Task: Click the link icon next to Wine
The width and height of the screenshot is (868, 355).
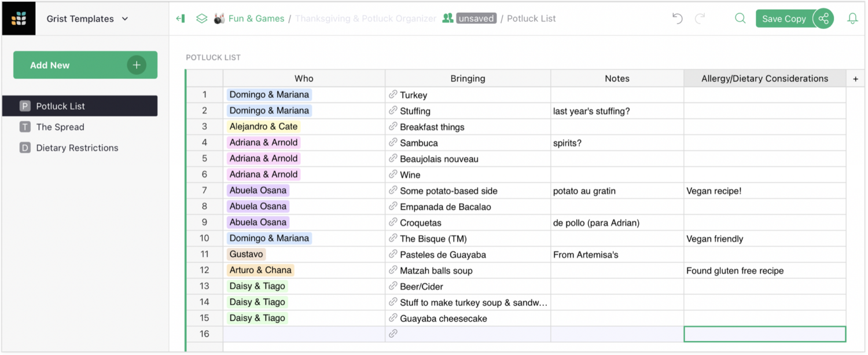Action: click(x=393, y=174)
